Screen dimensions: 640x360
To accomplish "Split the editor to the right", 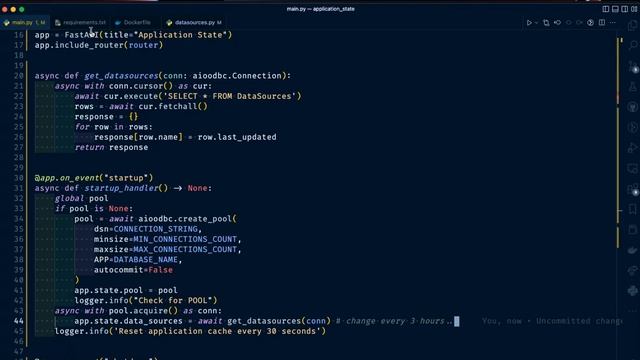I will tap(602, 23).
